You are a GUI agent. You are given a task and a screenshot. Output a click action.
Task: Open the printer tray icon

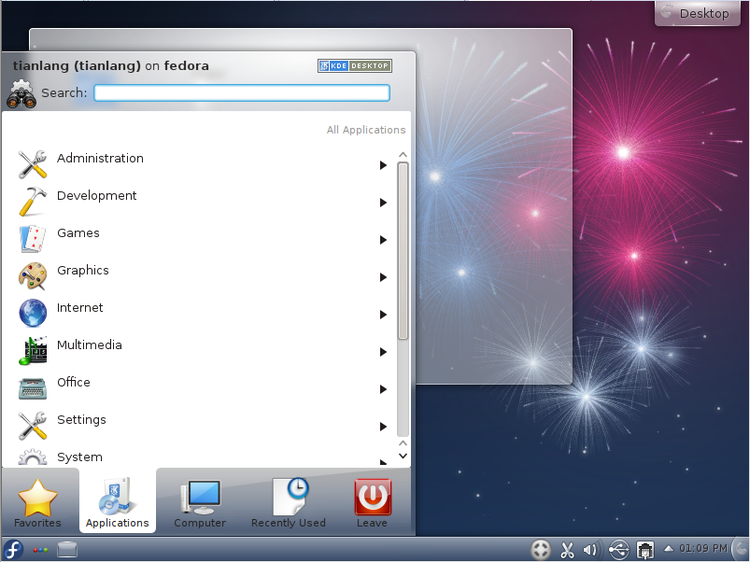click(645, 550)
